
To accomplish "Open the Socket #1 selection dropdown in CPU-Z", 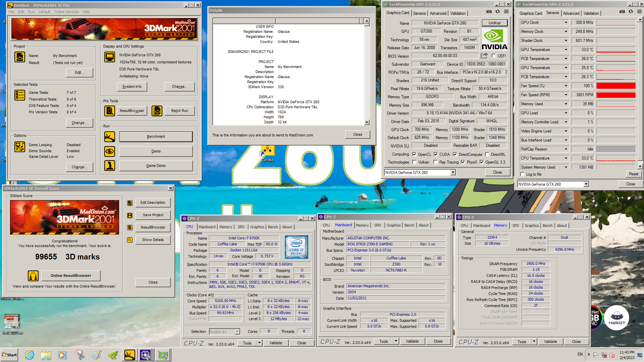I will 237,332.
